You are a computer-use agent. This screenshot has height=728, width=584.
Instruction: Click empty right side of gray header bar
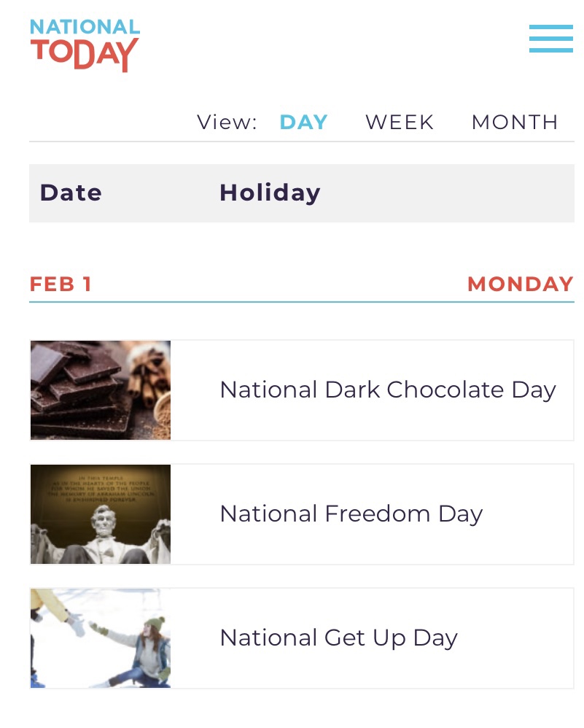tap(452, 193)
